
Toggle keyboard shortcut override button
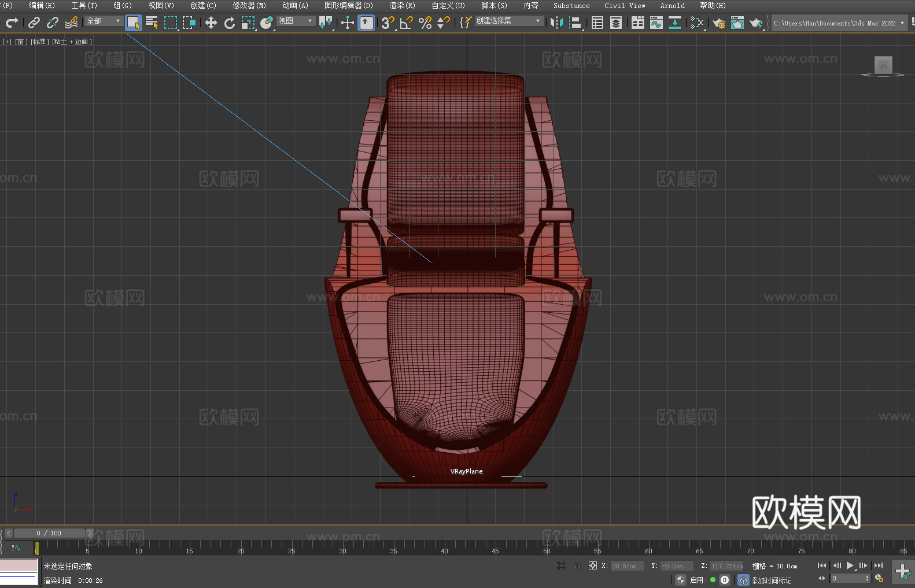click(366, 23)
